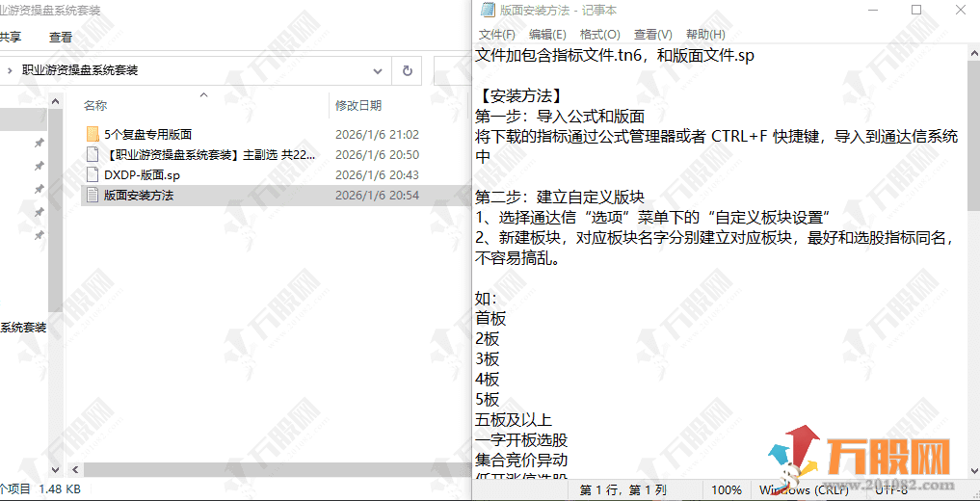Click the text line 五板及以上
The width and height of the screenshot is (980, 501).
[514, 420]
